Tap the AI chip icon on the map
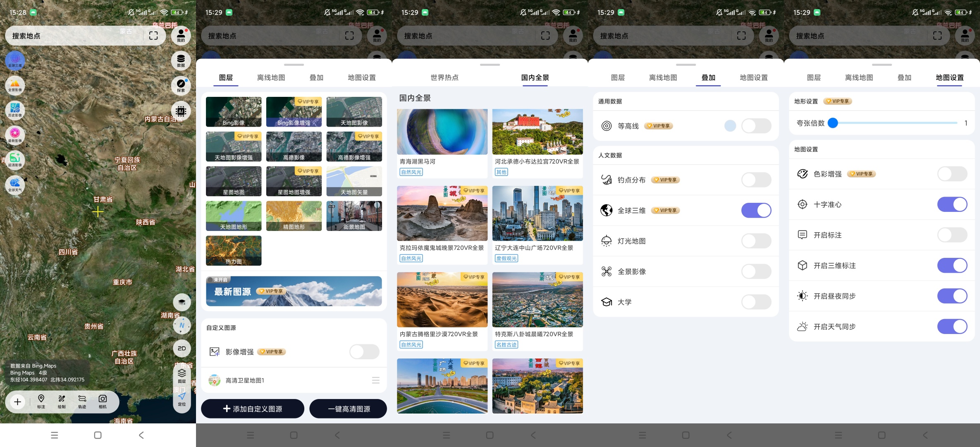The width and height of the screenshot is (980, 447). tap(181, 111)
